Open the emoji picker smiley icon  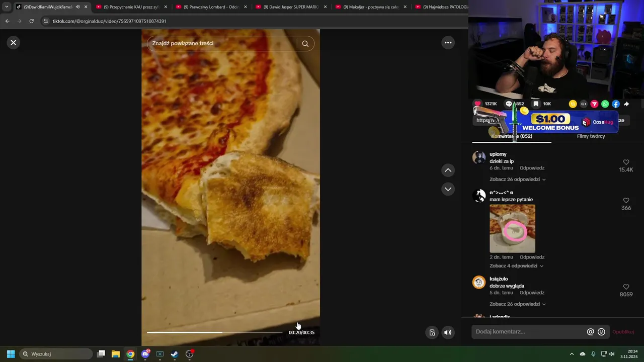tap(601, 332)
